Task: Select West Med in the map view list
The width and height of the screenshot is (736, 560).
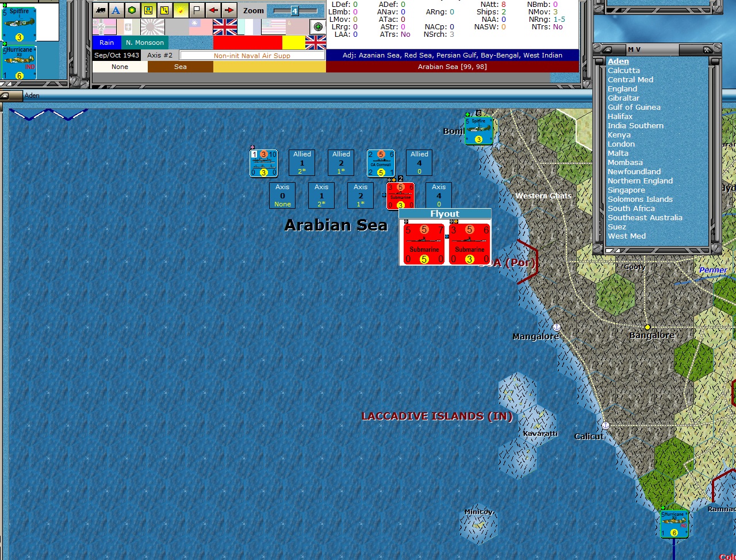Action: tap(627, 236)
